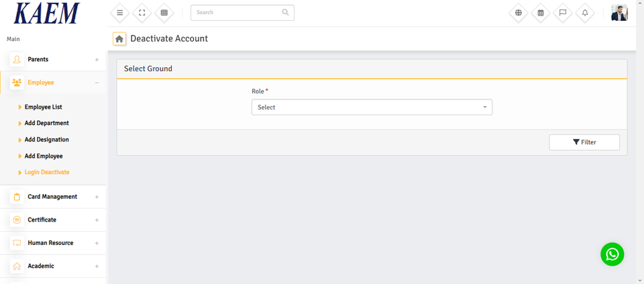
Task: Click the globe language icon
Action: click(519, 13)
